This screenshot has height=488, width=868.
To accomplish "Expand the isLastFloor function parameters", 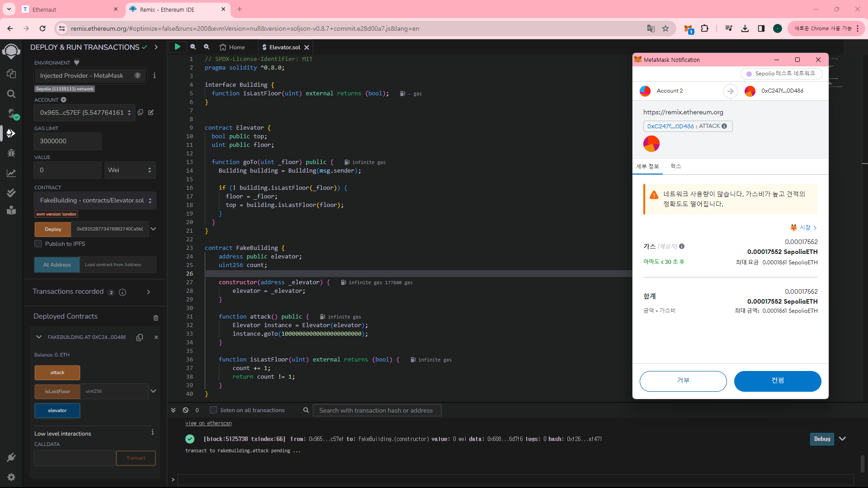I will pos(153,391).
